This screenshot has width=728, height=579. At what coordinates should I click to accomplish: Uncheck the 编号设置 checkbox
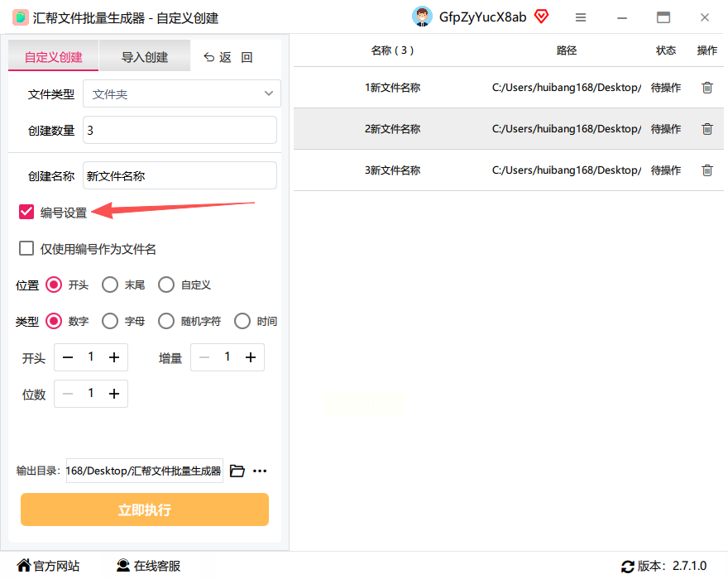(26, 212)
